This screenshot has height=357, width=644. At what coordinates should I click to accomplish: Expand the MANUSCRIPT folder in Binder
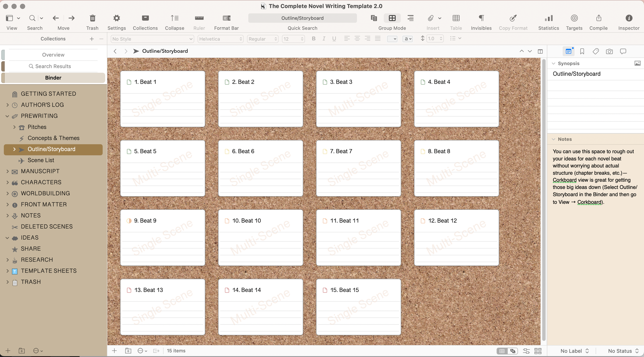[x=7, y=171]
